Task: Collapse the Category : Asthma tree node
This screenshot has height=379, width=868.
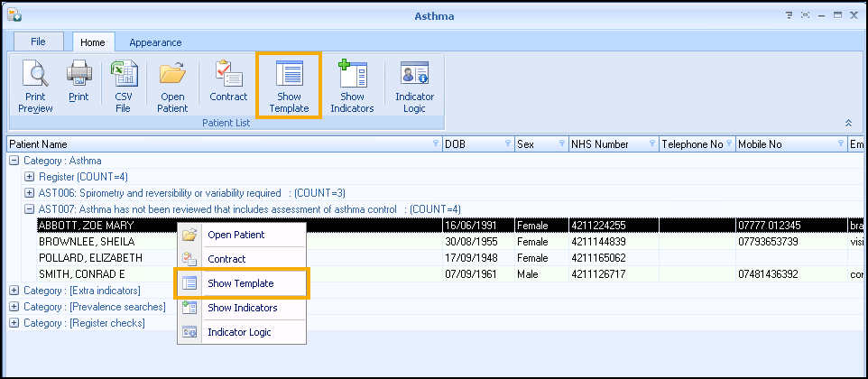Action: [14, 161]
